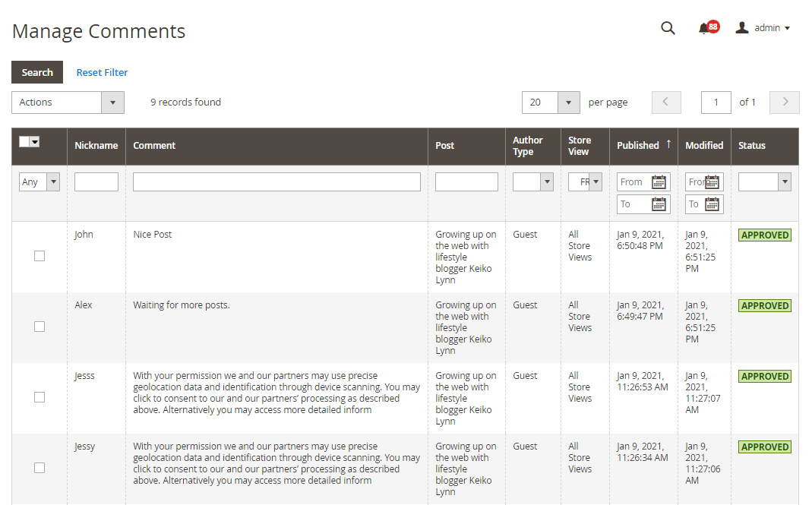The width and height of the screenshot is (812, 505).
Task: Open the search magnifier icon
Action: point(668,28)
